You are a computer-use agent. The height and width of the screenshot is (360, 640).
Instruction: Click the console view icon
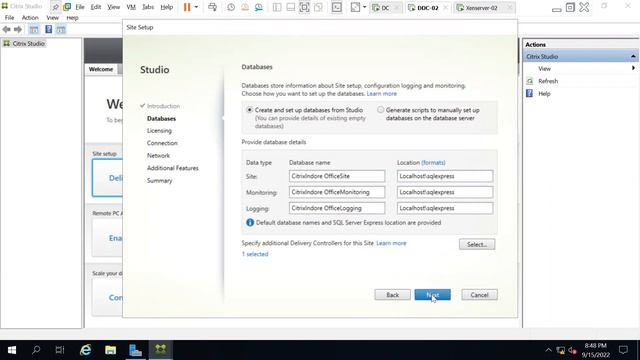(337, 7)
